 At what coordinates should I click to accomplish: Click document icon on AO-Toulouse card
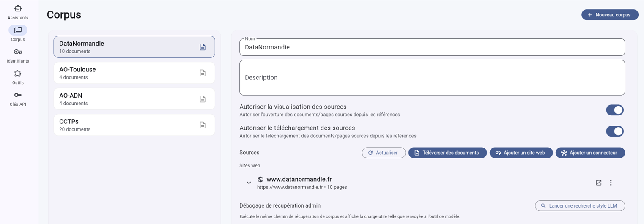tap(203, 73)
